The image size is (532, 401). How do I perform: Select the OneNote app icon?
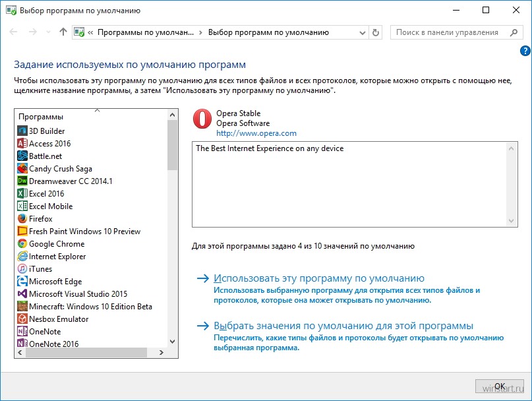[x=22, y=331]
